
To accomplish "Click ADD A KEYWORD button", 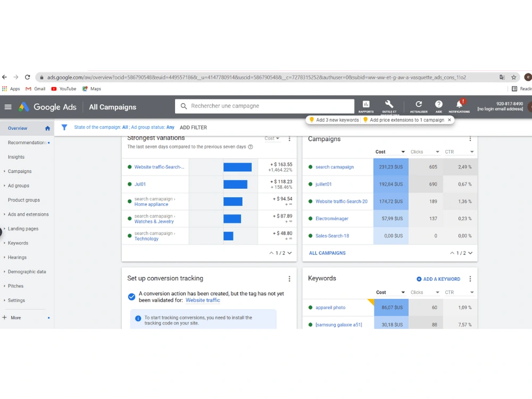I will tap(438, 279).
